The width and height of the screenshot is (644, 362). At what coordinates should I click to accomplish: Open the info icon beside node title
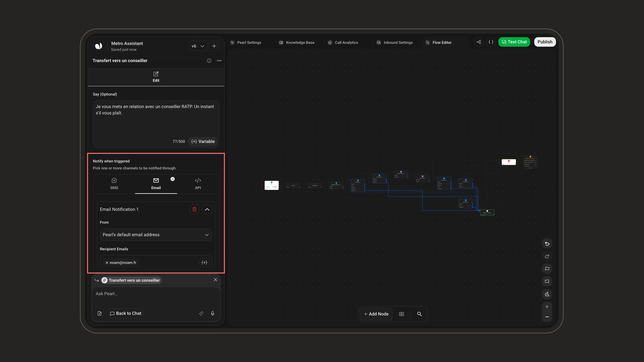tap(209, 61)
